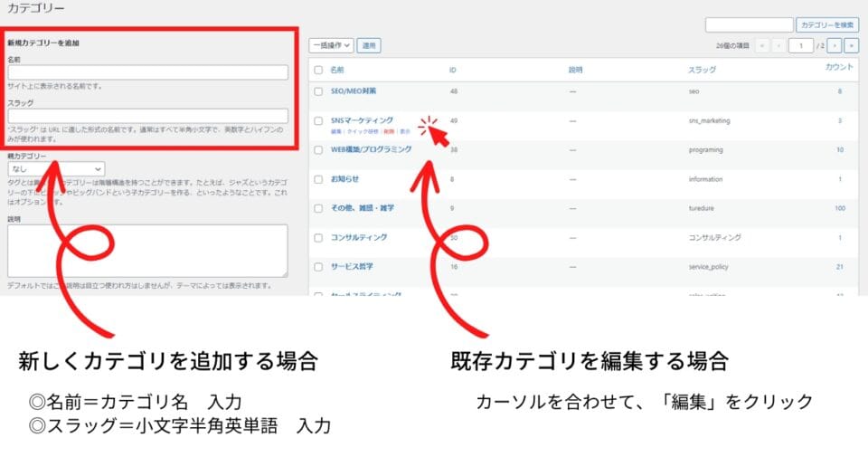868x476 pixels.
Task: Click the ID column header
Action: click(x=453, y=70)
